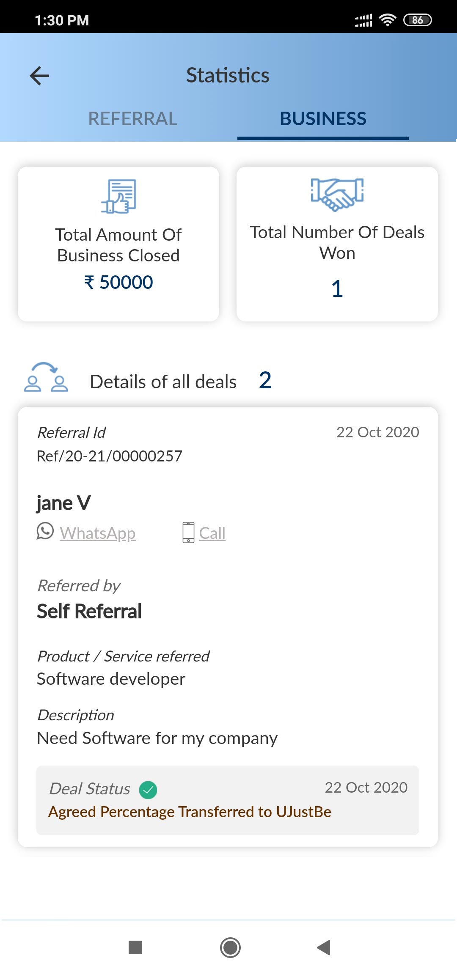This screenshot has height=980, width=457.
Task: Tap Agreed Percentage Transferred to UJustBe status
Action: pyautogui.click(x=190, y=812)
